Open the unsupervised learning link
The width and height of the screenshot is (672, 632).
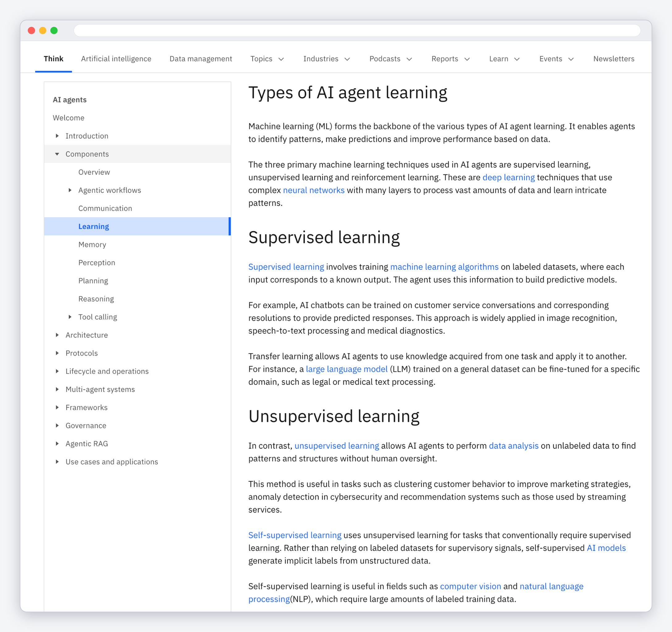coord(337,446)
